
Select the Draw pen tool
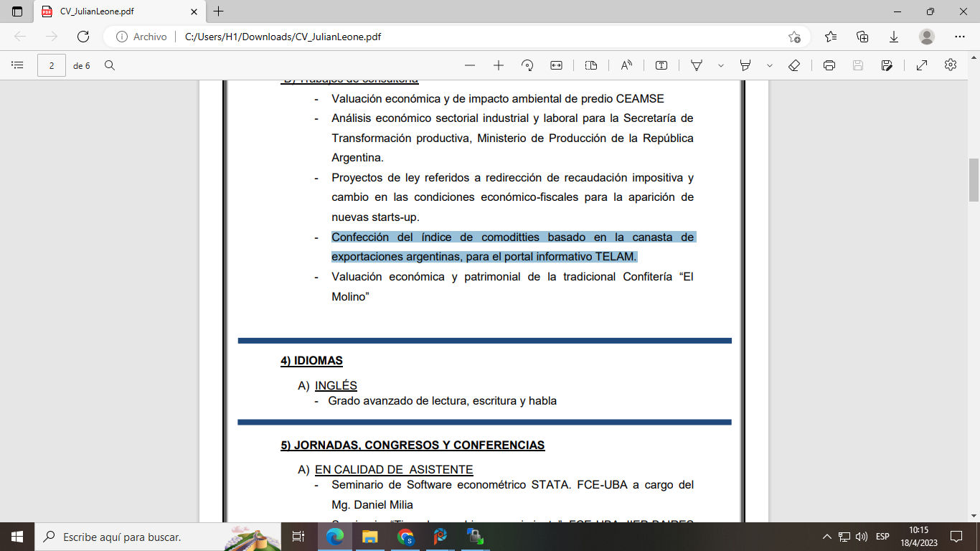click(x=696, y=65)
